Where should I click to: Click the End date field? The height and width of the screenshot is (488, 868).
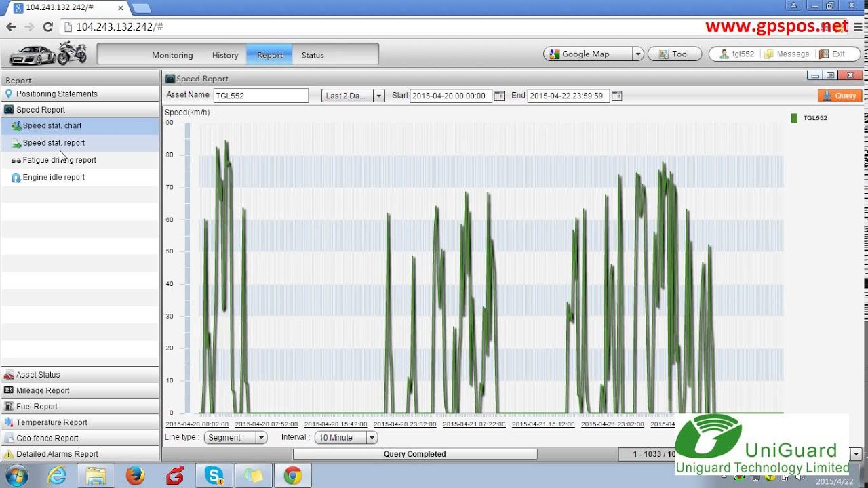click(x=568, y=96)
